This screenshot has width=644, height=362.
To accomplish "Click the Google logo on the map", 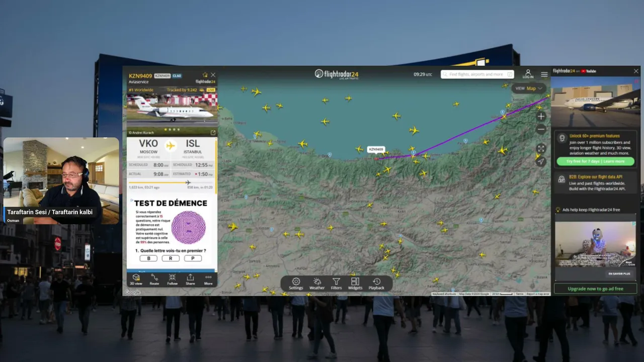I will (133, 292).
